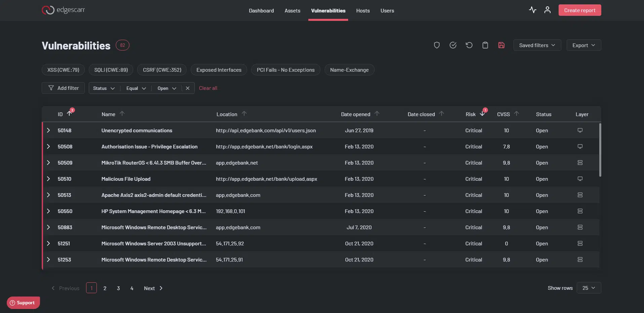Image resolution: width=644 pixels, height=313 pixels.
Task: Click the Clear all link
Action: (208, 88)
